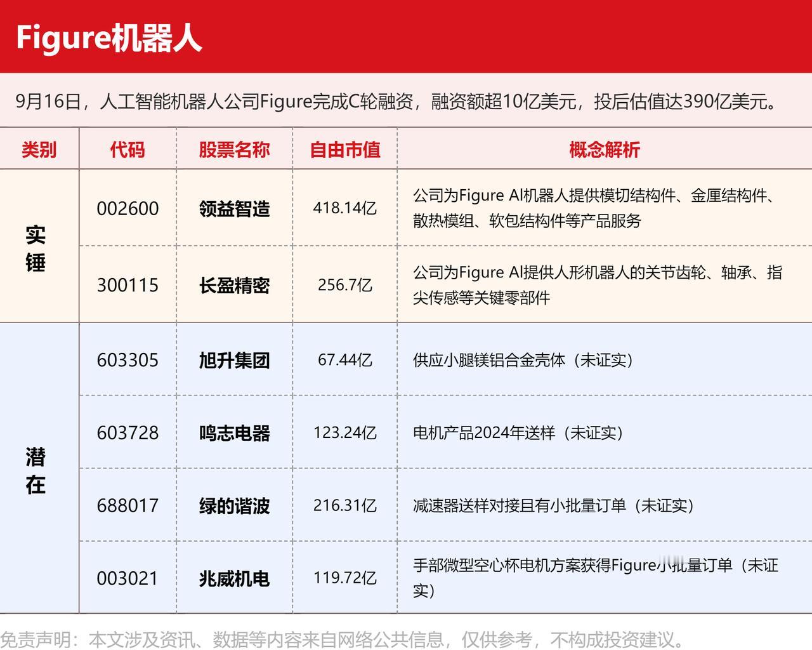Screen dimensions: 812x650
Task: Click the text "减速器送样对接且有小批量订单"
Action: tap(519, 506)
